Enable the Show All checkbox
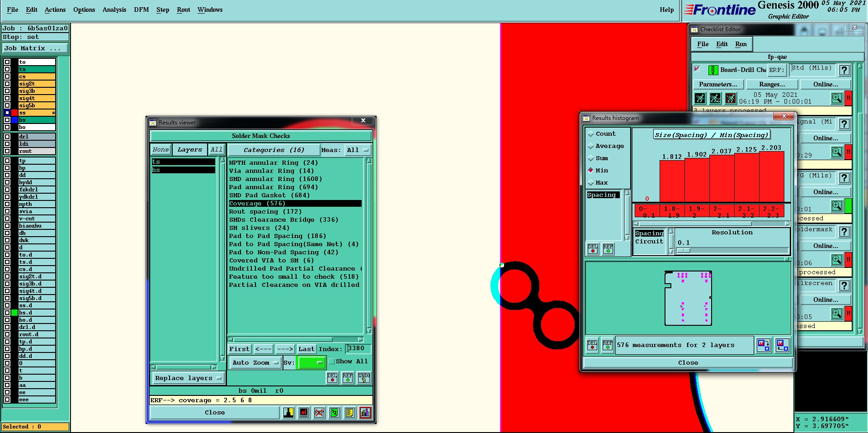The image size is (868, 433). click(x=332, y=361)
